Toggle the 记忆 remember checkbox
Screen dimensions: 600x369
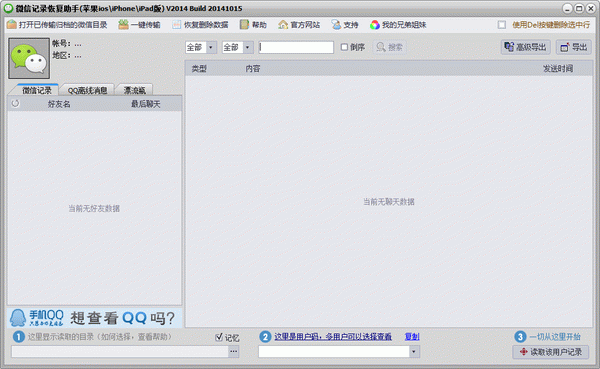pos(219,337)
